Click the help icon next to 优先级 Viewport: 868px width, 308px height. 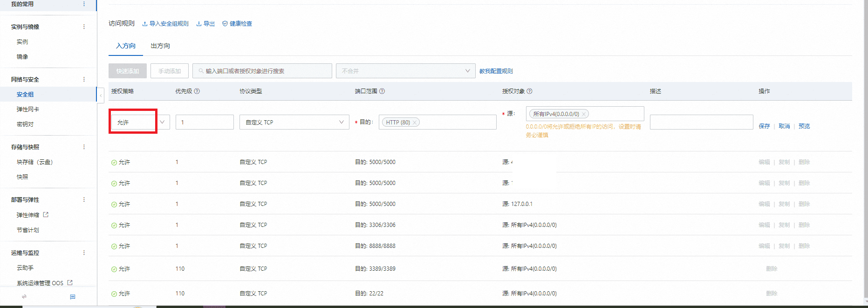click(x=197, y=91)
